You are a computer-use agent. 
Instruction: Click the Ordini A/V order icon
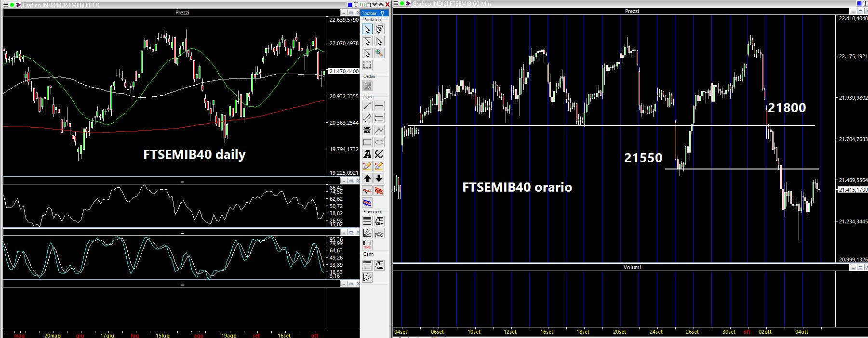tap(367, 86)
